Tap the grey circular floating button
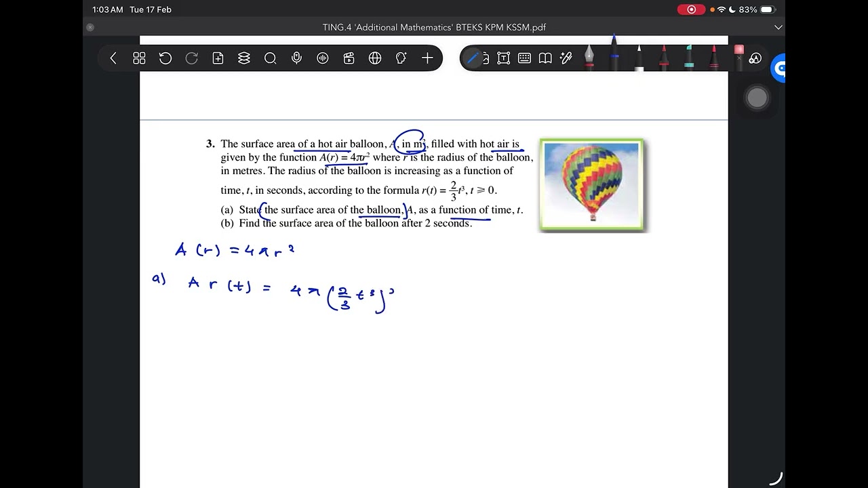Image resolution: width=868 pixels, height=488 pixels. [757, 98]
